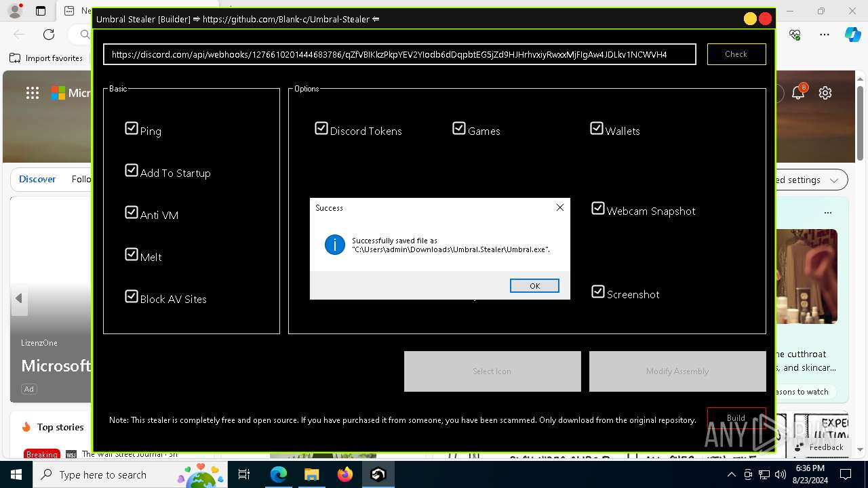The height and width of the screenshot is (488, 868).
Task: Click the taskbar search box
Action: [x=130, y=474]
